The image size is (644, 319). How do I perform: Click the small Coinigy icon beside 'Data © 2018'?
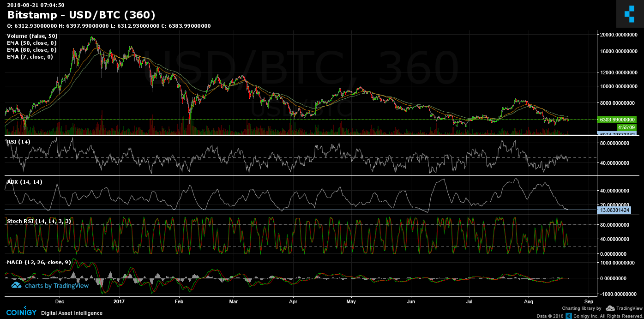[569, 316]
